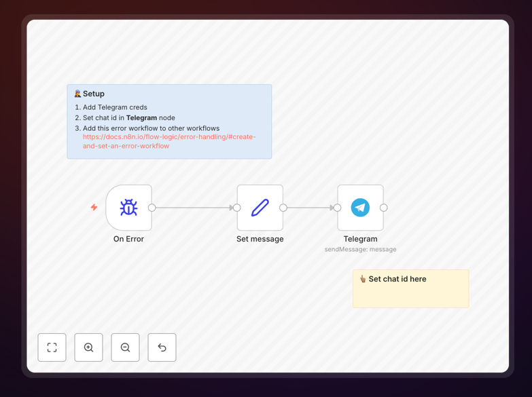Screen dimensions: 532x397
Task: Click the fit-to-view canvas button
Action: coord(52,347)
